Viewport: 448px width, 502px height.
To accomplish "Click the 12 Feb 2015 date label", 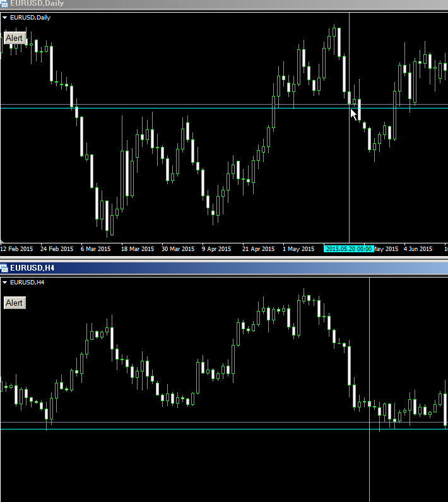I will point(16,248).
